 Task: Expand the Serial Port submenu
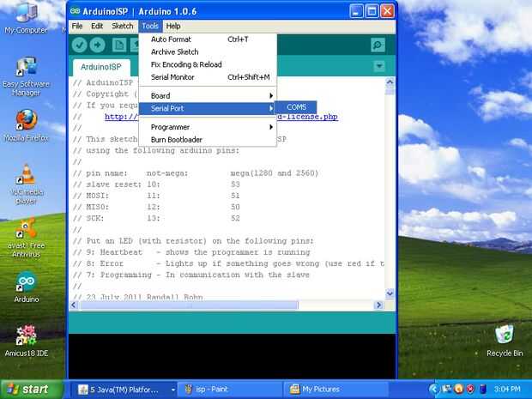click(x=208, y=108)
